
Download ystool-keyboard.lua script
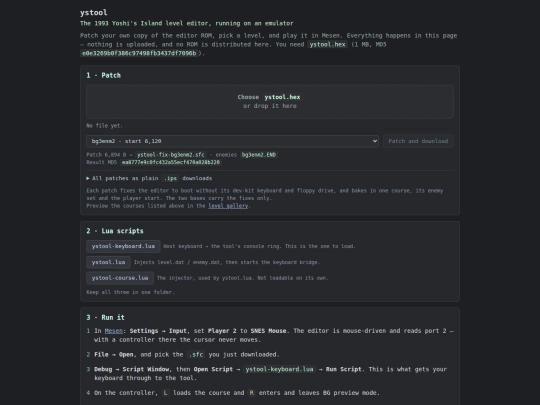click(123, 246)
